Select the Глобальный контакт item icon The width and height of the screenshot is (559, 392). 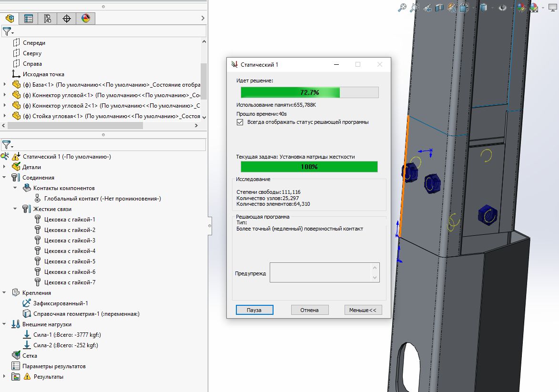coord(38,199)
